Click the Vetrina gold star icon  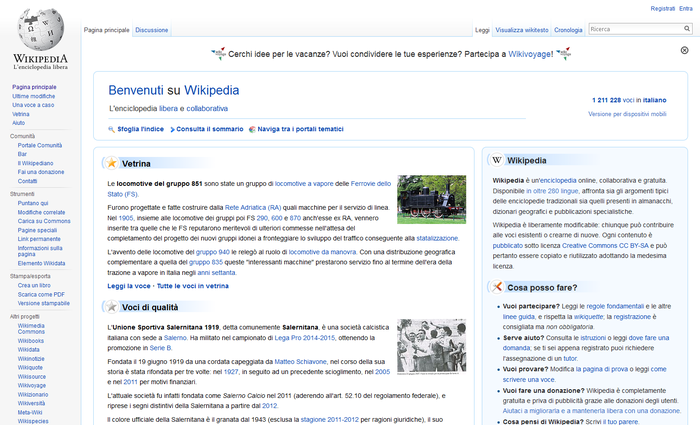[x=112, y=163]
